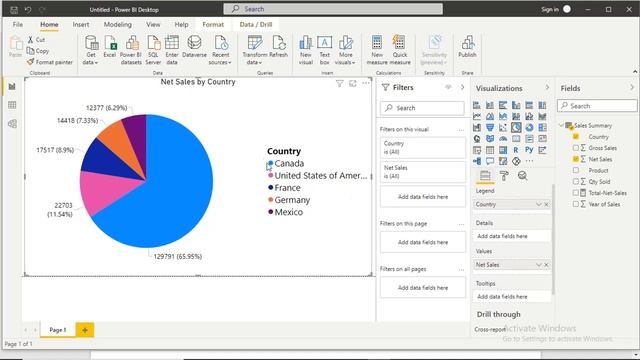Open the Get data dropdown
This screenshot has width=640, height=360.
click(91, 50)
